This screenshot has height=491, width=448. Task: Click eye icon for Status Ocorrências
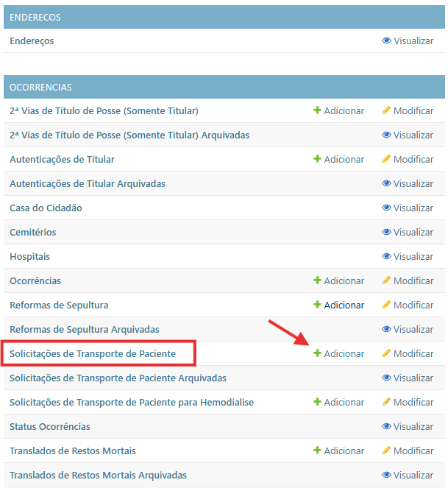pyautogui.click(x=386, y=426)
